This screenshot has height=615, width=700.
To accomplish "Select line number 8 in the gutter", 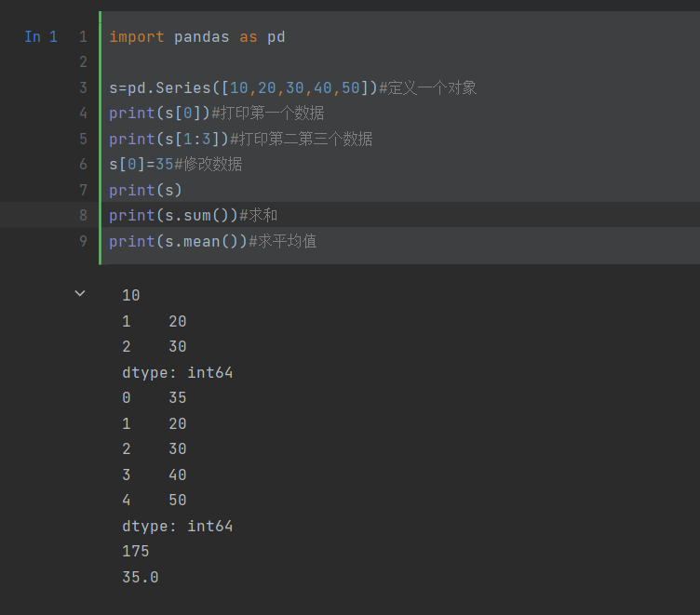I will tap(83, 216).
